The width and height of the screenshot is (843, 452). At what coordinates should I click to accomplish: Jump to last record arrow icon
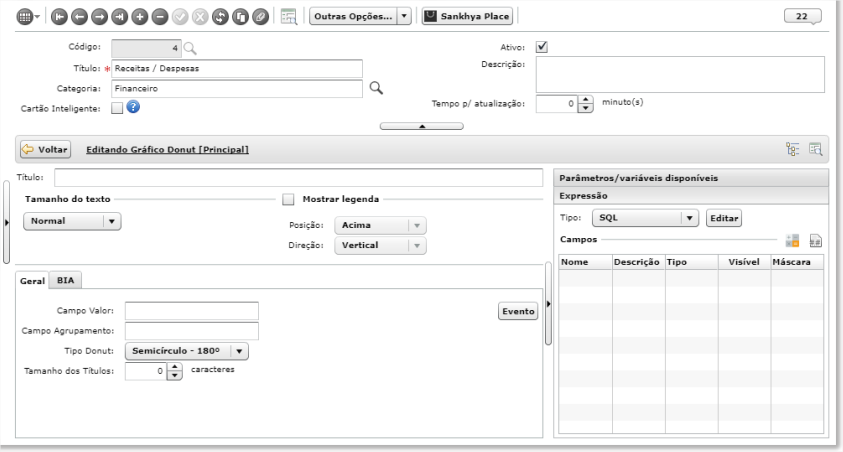pos(119,17)
